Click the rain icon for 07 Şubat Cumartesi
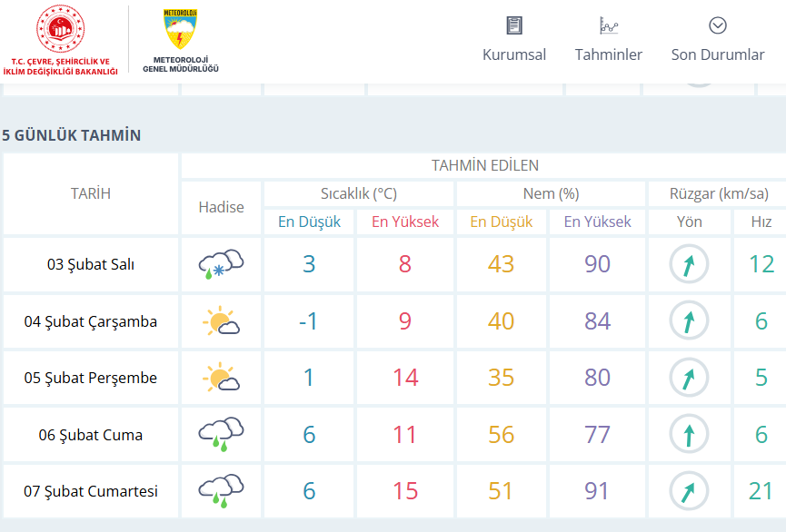This screenshot has height=532, width=786. click(221, 491)
